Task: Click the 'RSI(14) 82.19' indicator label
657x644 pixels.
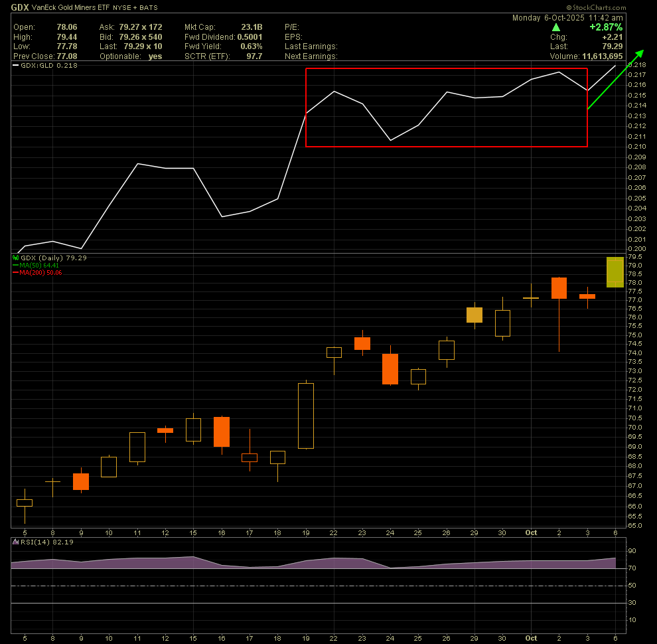Action: (x=47, y=542)
